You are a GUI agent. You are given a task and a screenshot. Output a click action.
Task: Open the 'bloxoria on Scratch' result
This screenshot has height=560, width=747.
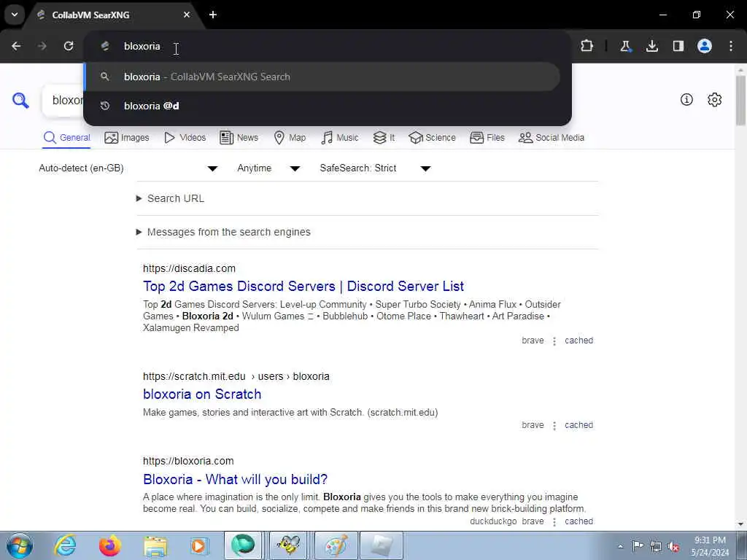pyautogui.click(x=202, y=394)
